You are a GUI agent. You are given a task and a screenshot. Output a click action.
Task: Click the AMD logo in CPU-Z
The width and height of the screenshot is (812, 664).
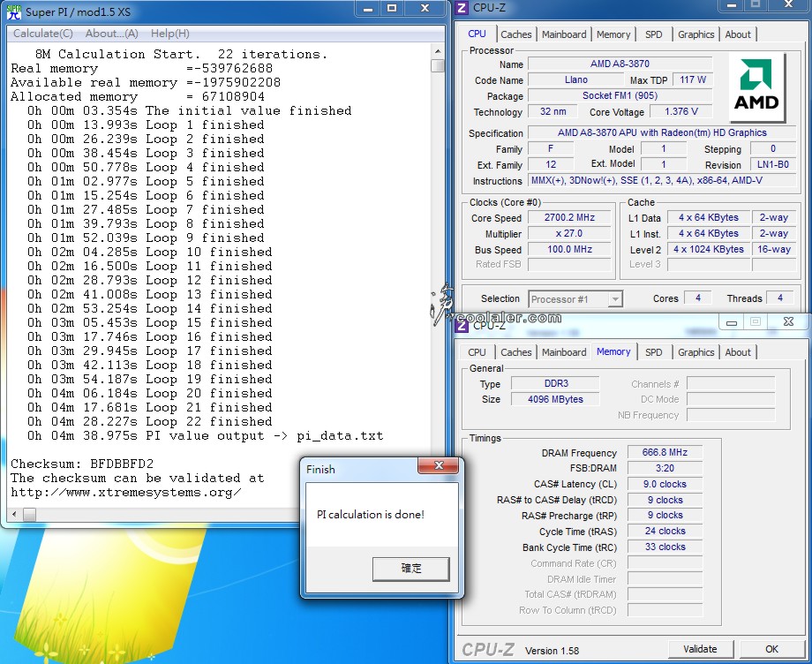pyautogui.click(x=756, y=87)
